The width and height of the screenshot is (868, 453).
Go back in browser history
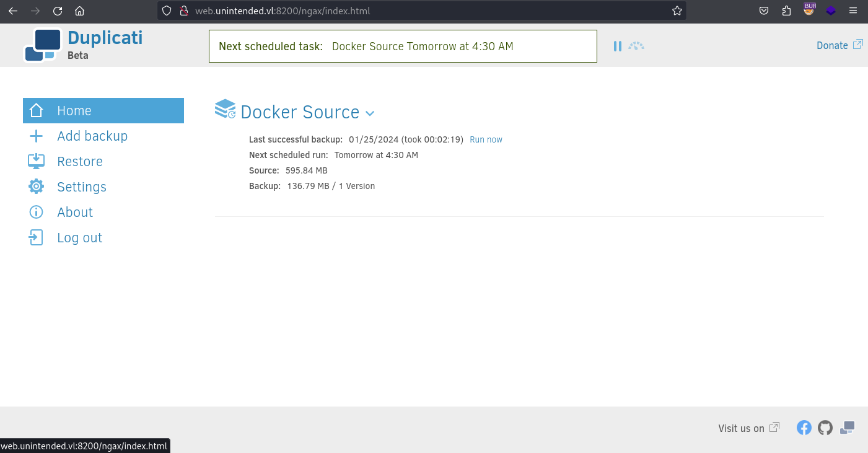[13, 11]
